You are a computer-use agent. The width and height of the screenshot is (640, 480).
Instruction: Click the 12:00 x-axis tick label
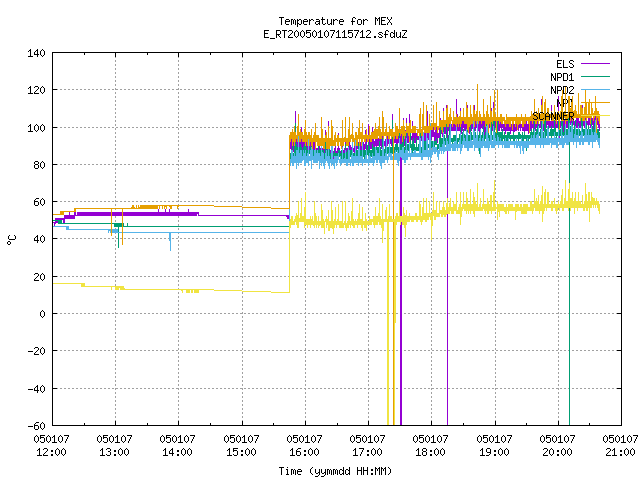51,452
